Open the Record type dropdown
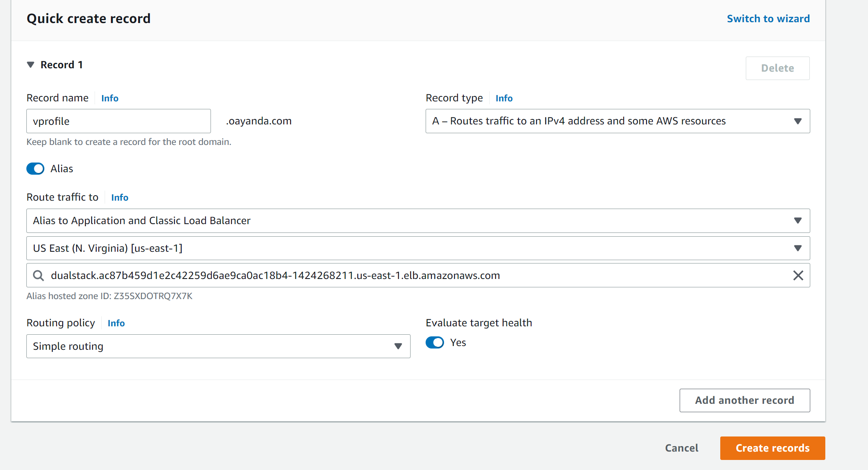 pos(617,121)
